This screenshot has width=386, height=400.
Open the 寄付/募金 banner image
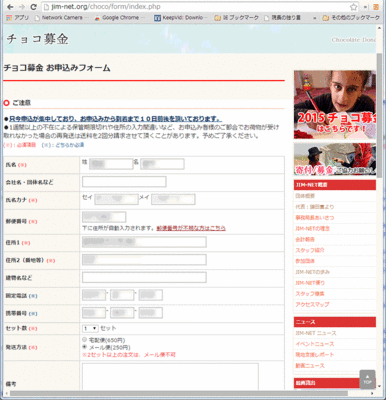[335, 159]
